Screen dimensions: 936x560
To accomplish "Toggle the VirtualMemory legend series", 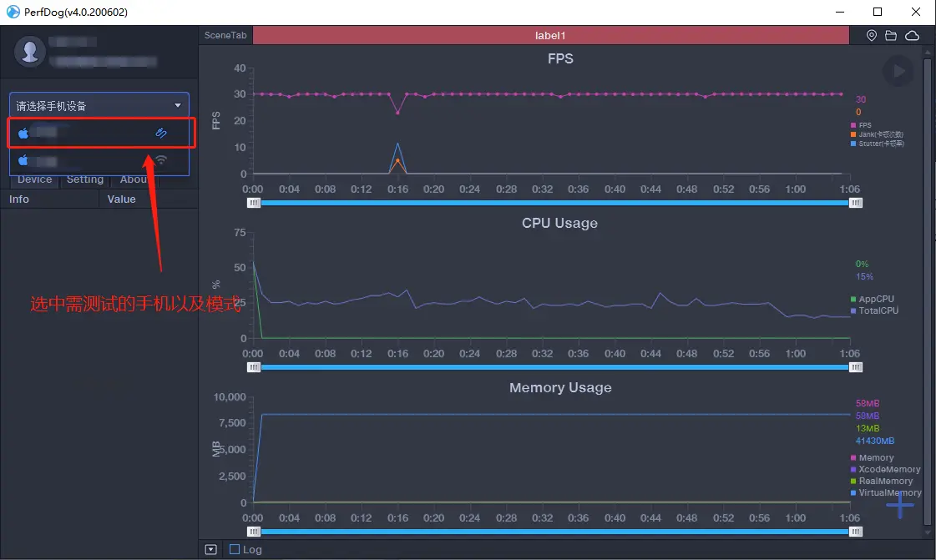I will [x=886, y=492].
